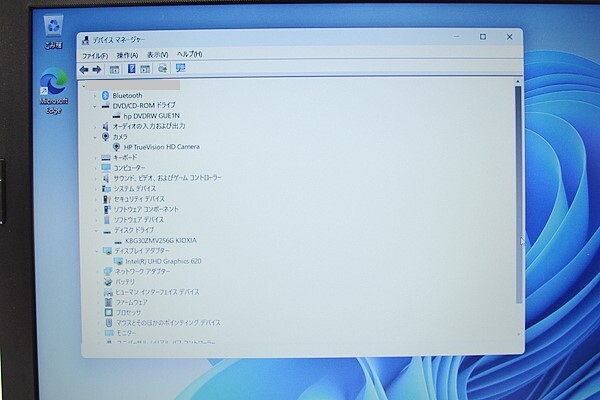Image resolution: width=600 pixels, height=400 pixels.
Task: Click the Forward arrow in the toolbar
Action: point(97,69)
